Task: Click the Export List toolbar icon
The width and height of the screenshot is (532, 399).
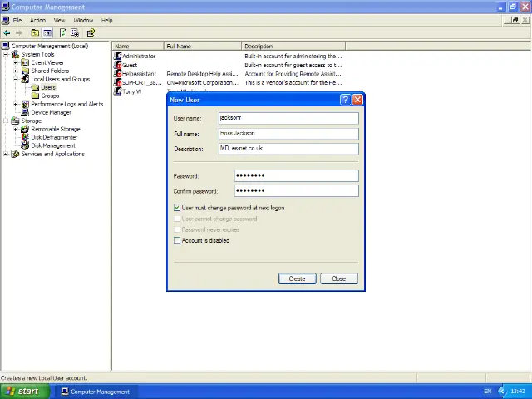Action: pos(75,33)
